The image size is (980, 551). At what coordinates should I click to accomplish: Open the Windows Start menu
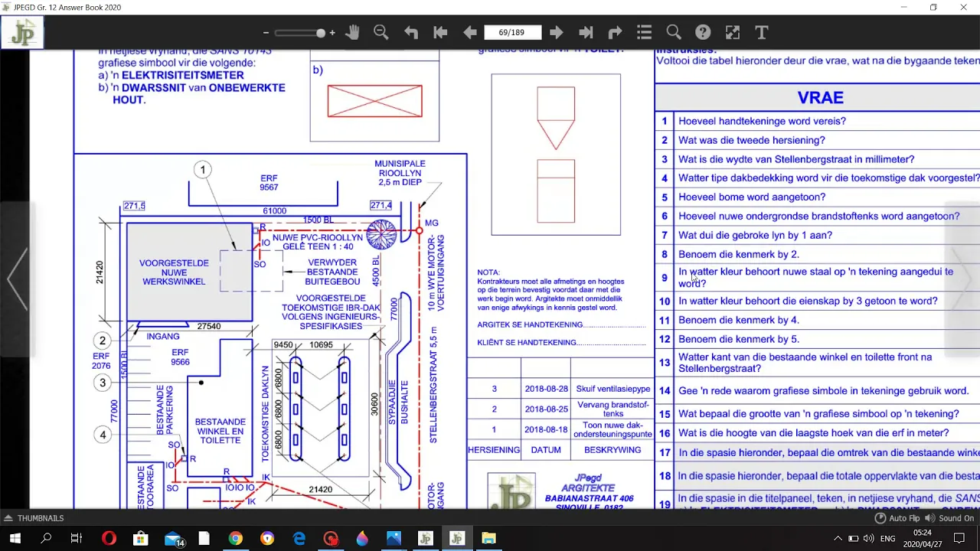pos(15,539)
